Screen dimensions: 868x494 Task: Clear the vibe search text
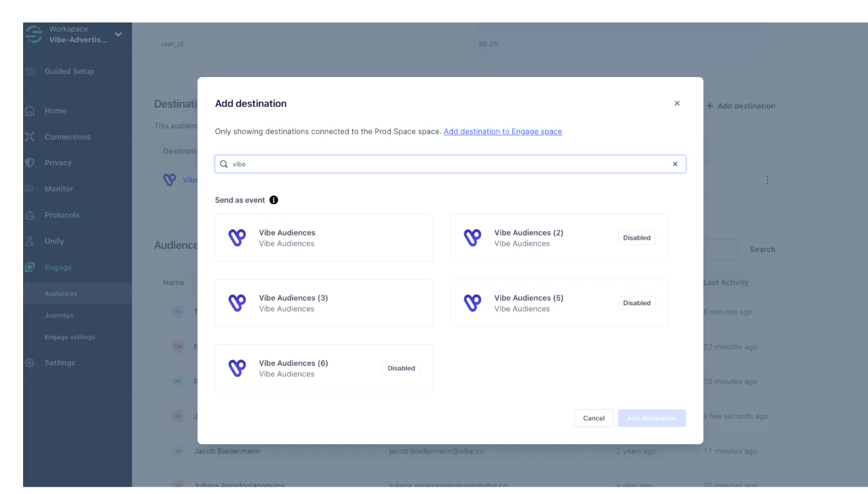pos(675,164)
